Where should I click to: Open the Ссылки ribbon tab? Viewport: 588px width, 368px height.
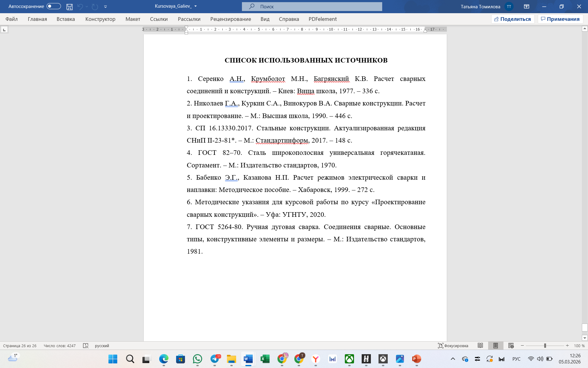tap(159, 19)
